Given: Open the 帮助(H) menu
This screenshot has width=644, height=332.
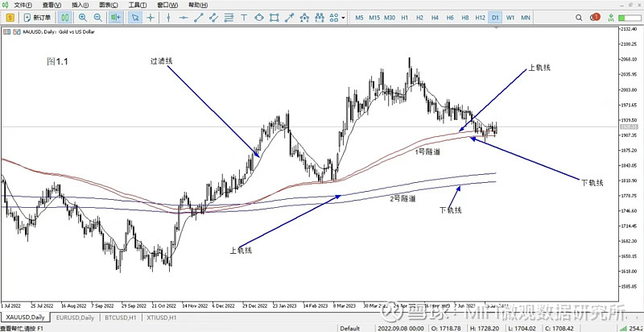Looking at the screenshot, I should click(x=198, y=6).
